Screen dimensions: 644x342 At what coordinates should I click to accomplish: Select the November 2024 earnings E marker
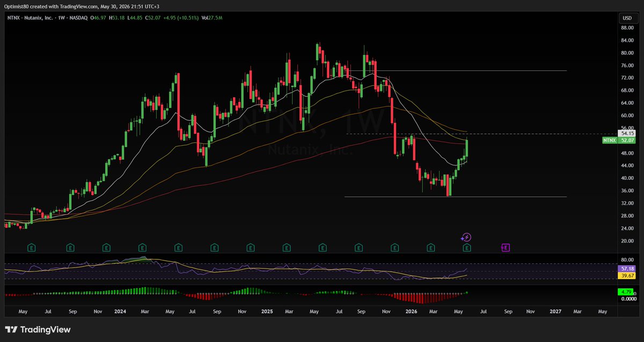[x=250, y=248]
